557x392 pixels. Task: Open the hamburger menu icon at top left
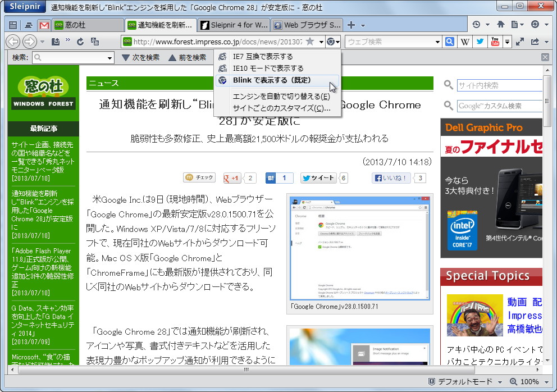(12, 24)
